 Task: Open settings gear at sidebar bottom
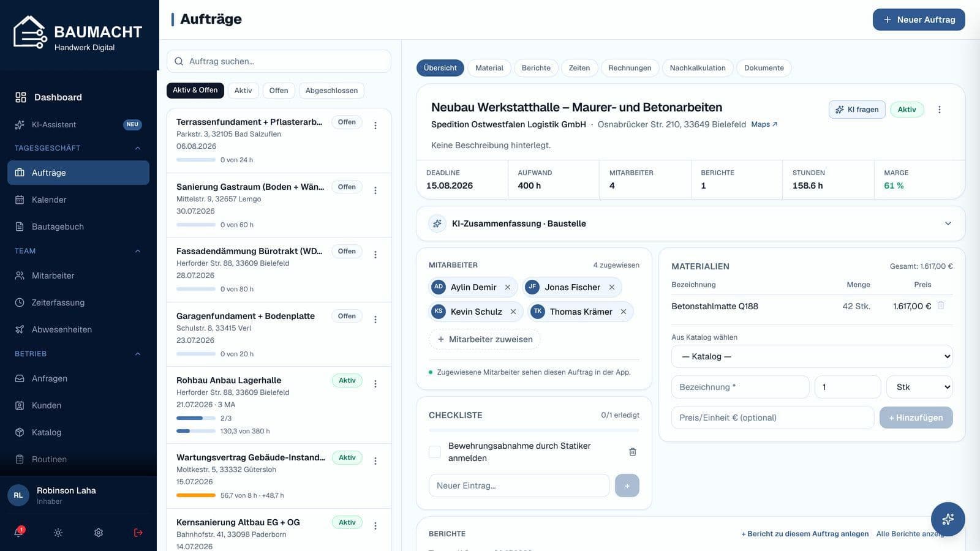tap(99, 533)
